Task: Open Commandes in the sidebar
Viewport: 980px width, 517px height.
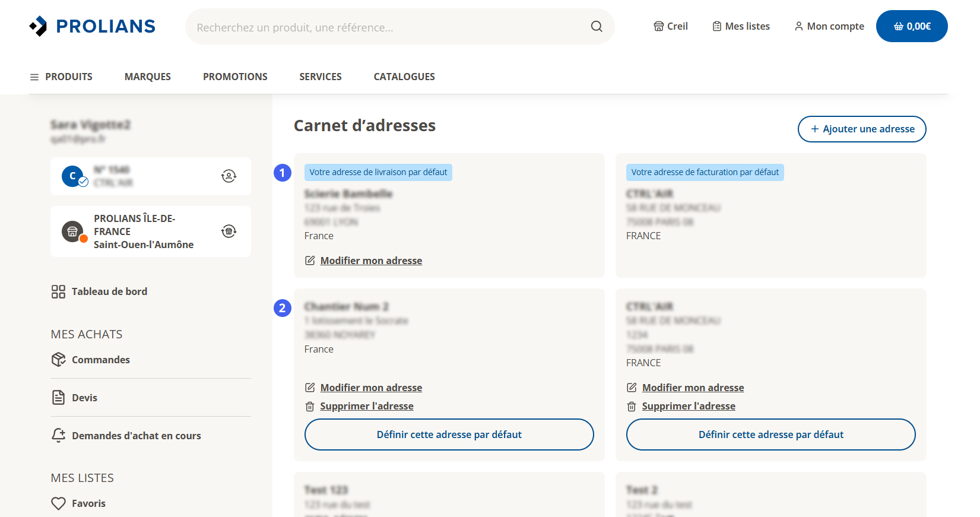Action: tap(91, 360)
